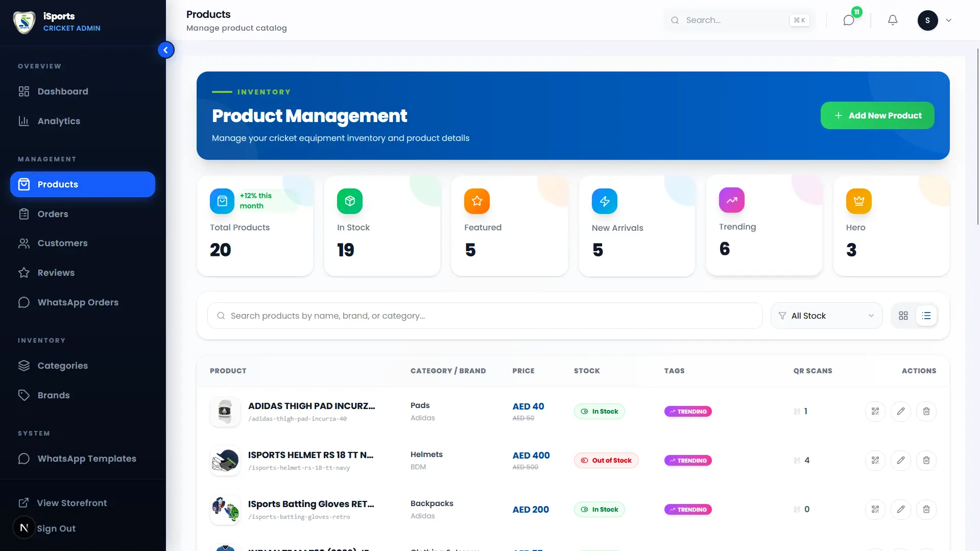Viewport: 980px width, 551px height.
Task: Focus the product search input
Action: (x=485, y=316)
